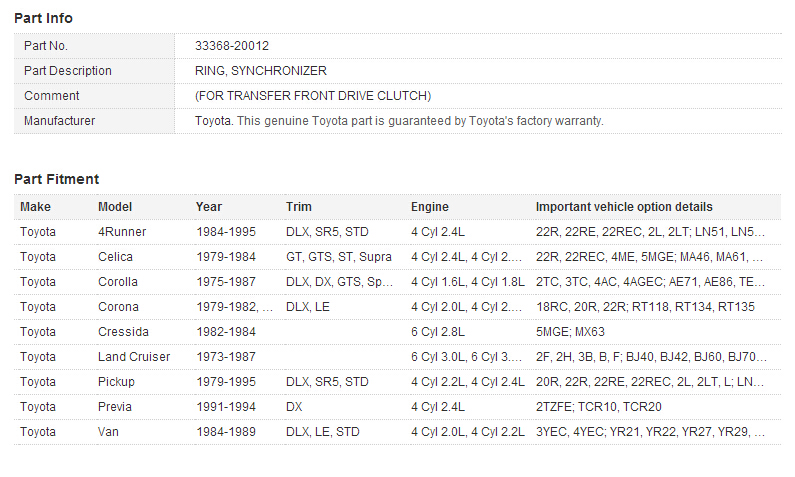The width and height of the screenshot is (795, 477).
Task: Click the Corolla model cell
Action: (x=118, y=282)
